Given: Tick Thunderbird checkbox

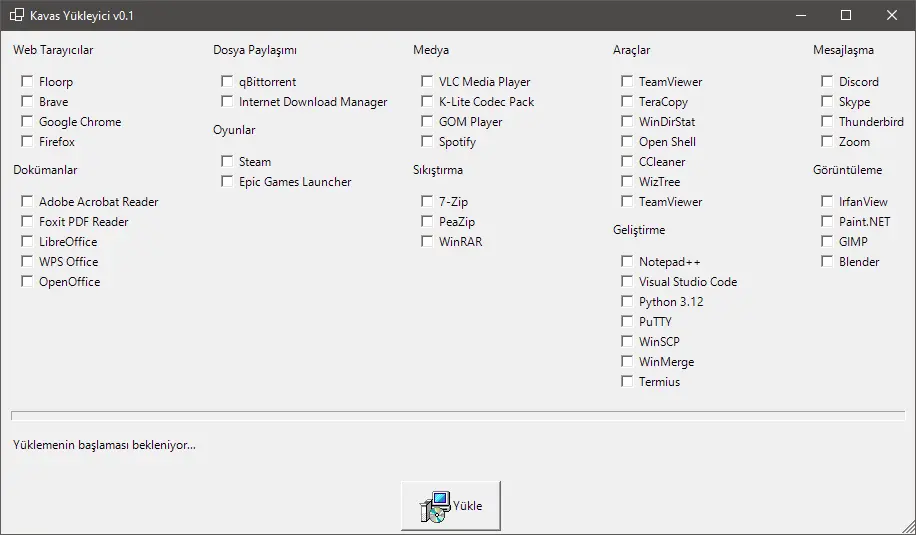Looking at the screenshot, I should coord(827,121).
